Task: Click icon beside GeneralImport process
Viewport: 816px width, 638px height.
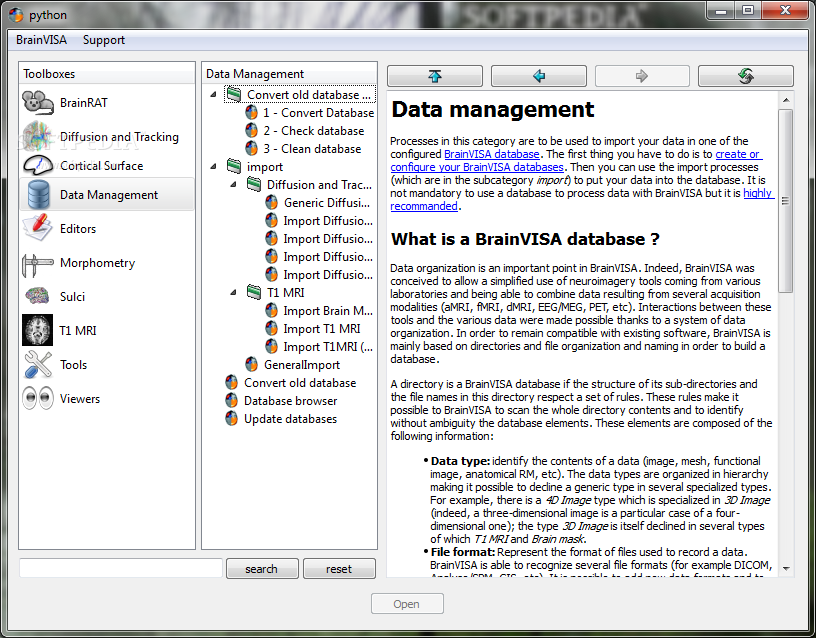Action: 251,364
